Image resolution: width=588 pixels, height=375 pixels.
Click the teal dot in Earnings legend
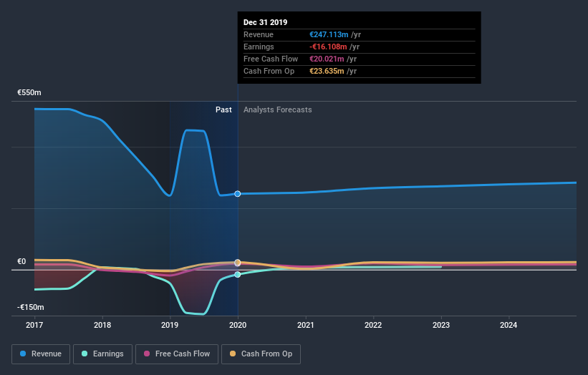(x=85, y=354)
